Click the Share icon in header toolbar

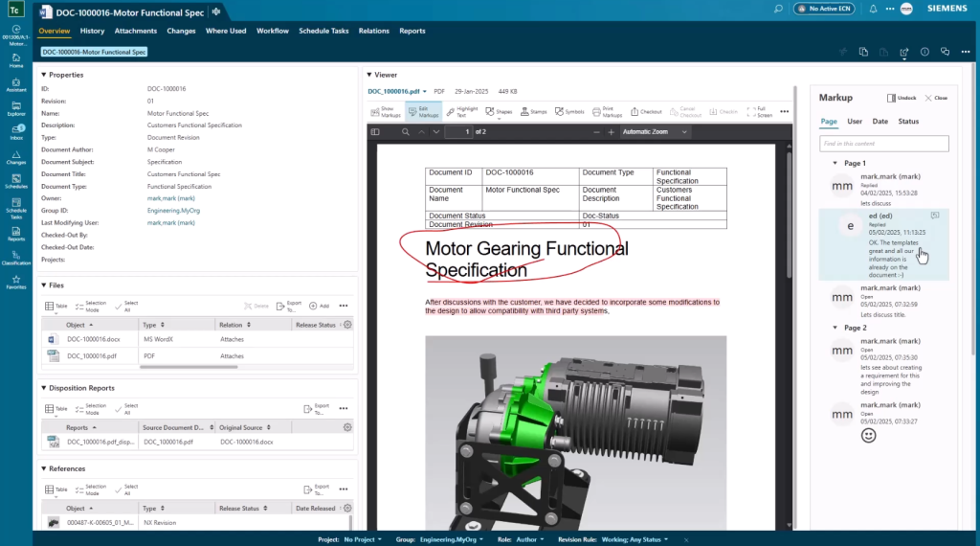(904, 52)
